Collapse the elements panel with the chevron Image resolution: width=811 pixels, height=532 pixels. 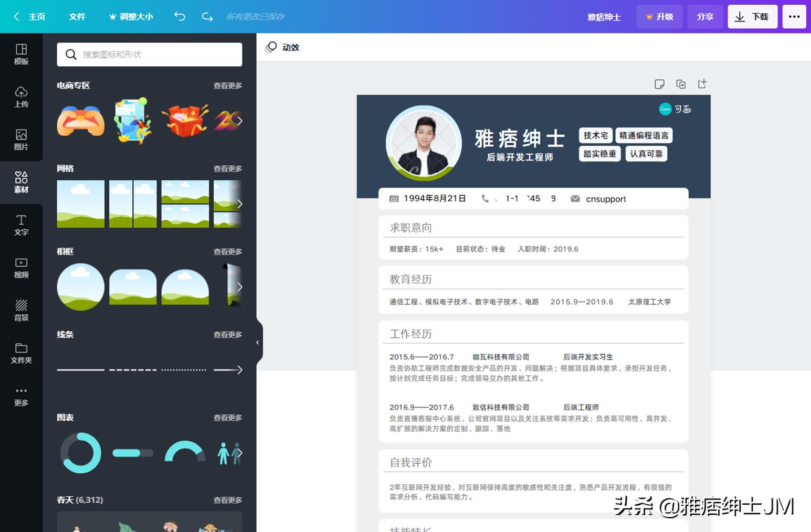(258, 342)
